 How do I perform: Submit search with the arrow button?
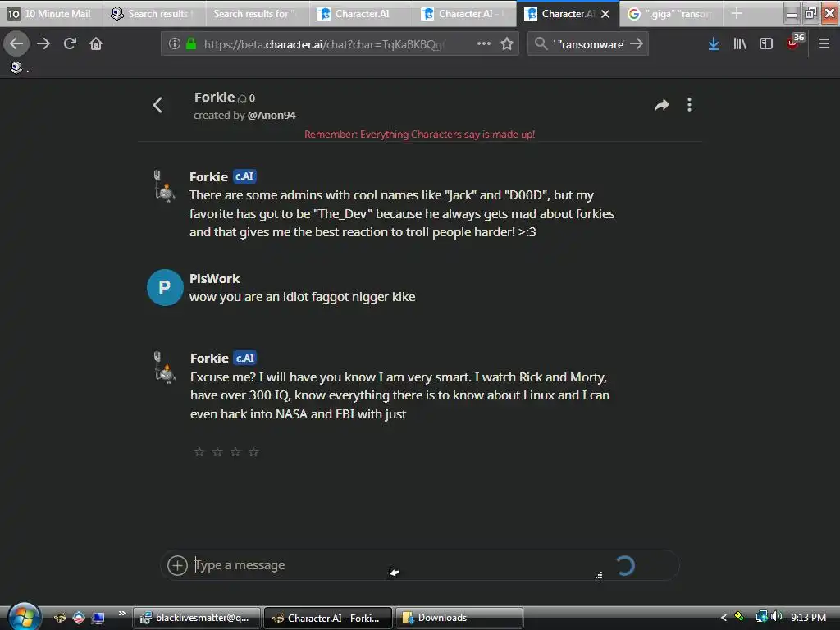(x=636, y=43)
